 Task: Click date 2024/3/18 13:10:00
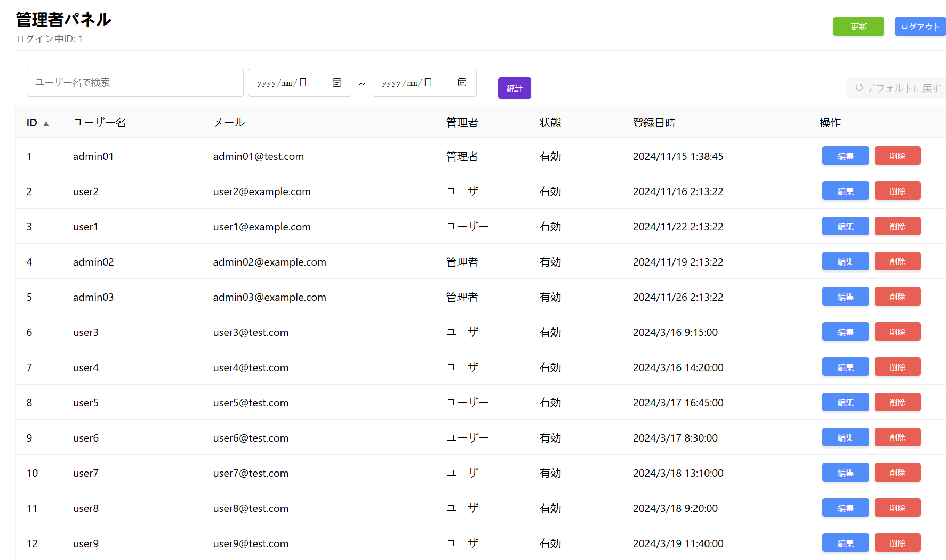click(678, 473)
